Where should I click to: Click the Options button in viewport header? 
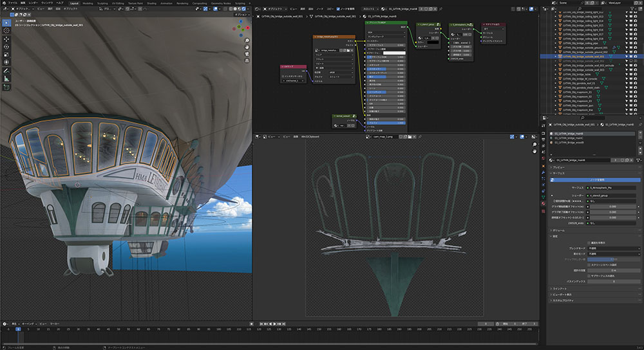(241, 15)
